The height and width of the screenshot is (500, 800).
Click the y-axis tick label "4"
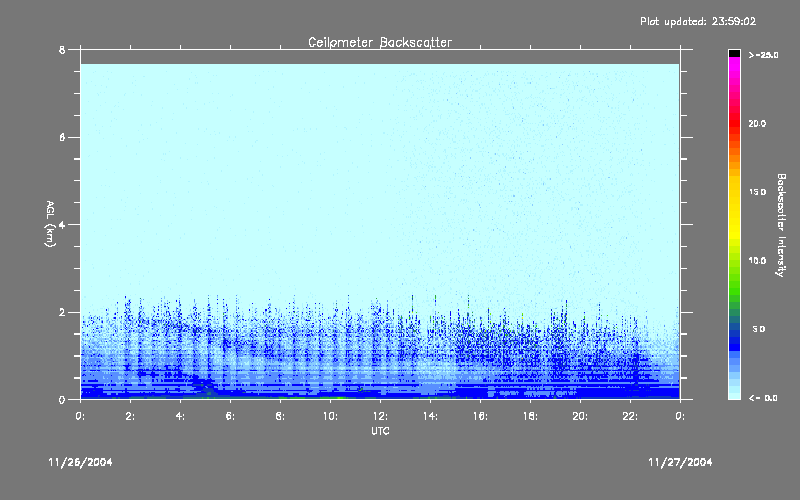click(x=62, y=224)
